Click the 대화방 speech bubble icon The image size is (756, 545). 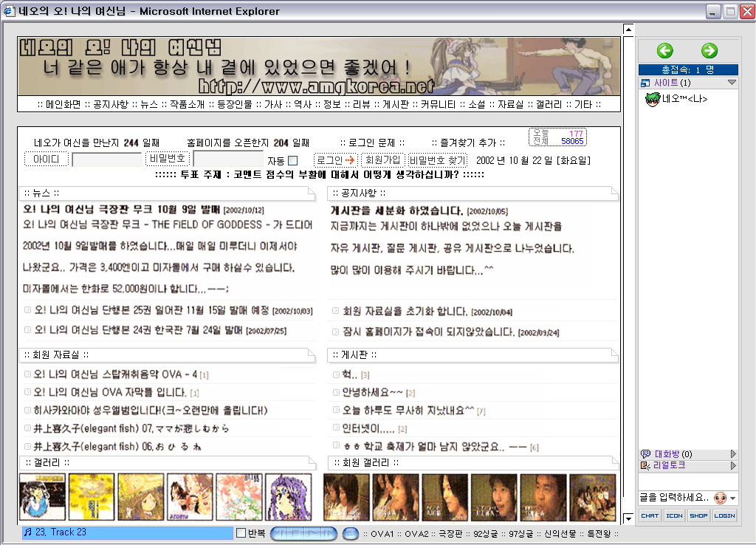pyautogui.click(x=645, y=454)
